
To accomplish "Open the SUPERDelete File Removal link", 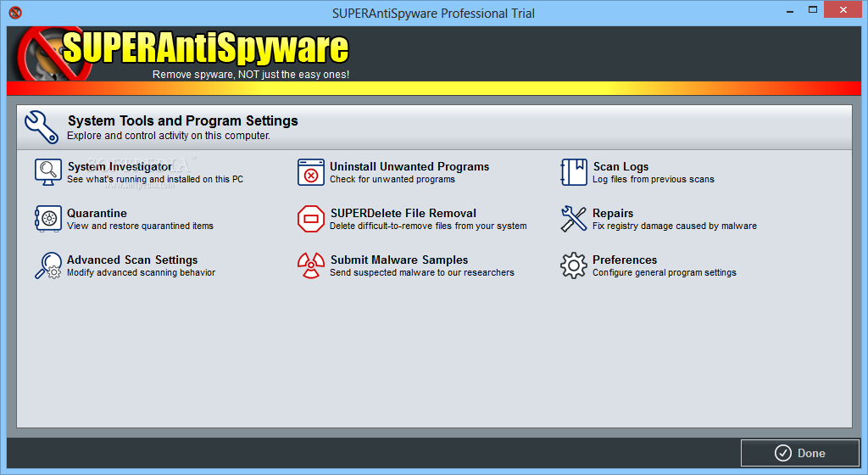I will click(x=403, y=213).
